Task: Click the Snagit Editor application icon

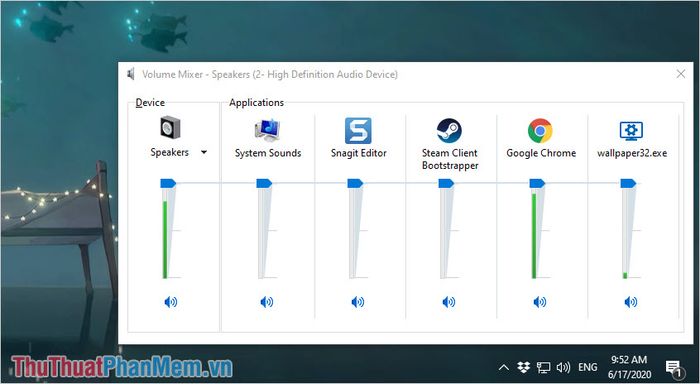Action: tap(358, 130)
